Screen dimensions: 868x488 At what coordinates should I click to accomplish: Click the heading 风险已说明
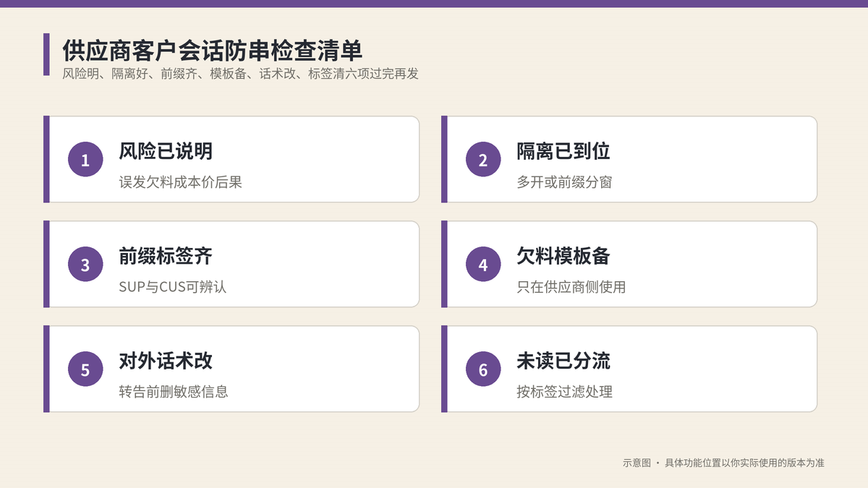(x=166, y=151)
